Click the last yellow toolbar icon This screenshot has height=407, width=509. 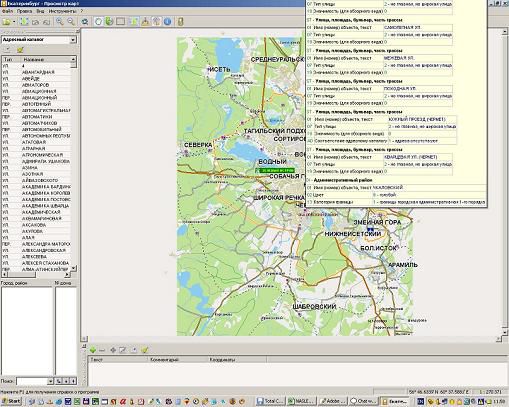pos(180,22)
